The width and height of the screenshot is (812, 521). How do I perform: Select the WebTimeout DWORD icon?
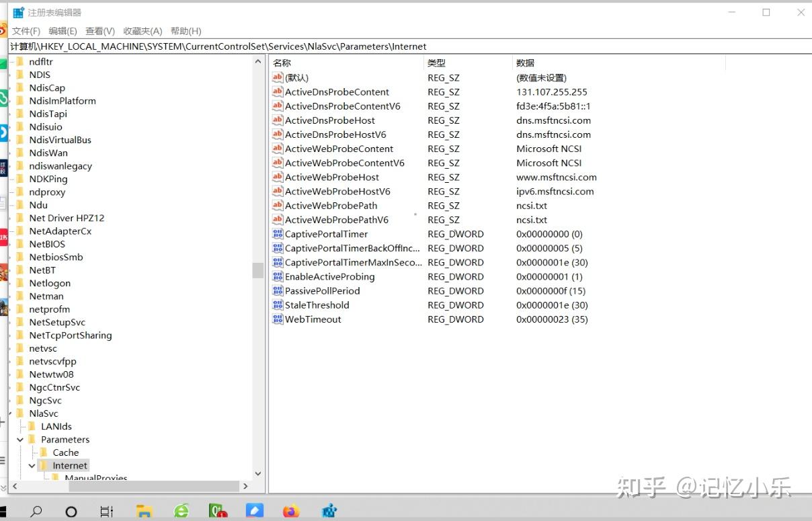(x=278, y=319)
